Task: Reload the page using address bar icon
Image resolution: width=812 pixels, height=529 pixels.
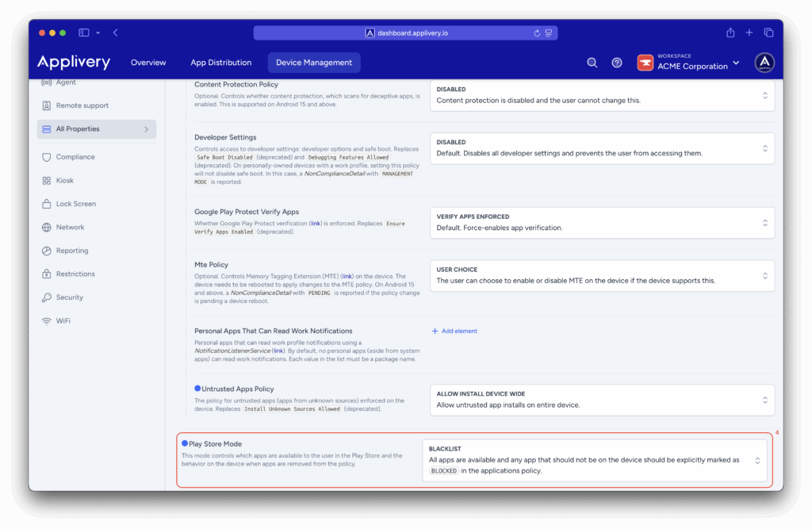Action: pyautogui.click(x=538, y=33)
